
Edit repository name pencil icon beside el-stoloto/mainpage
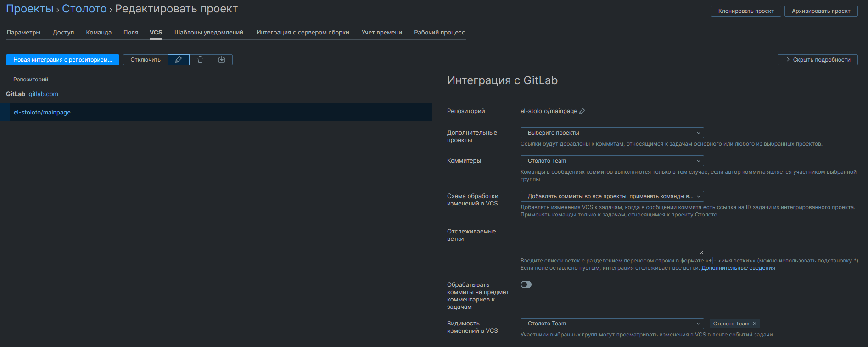[582, 111]
